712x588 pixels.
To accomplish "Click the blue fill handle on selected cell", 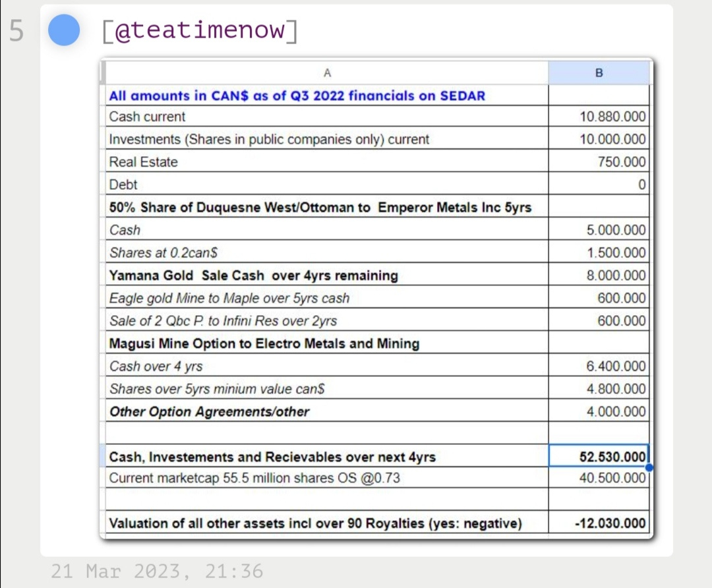I will coord(649,467).
